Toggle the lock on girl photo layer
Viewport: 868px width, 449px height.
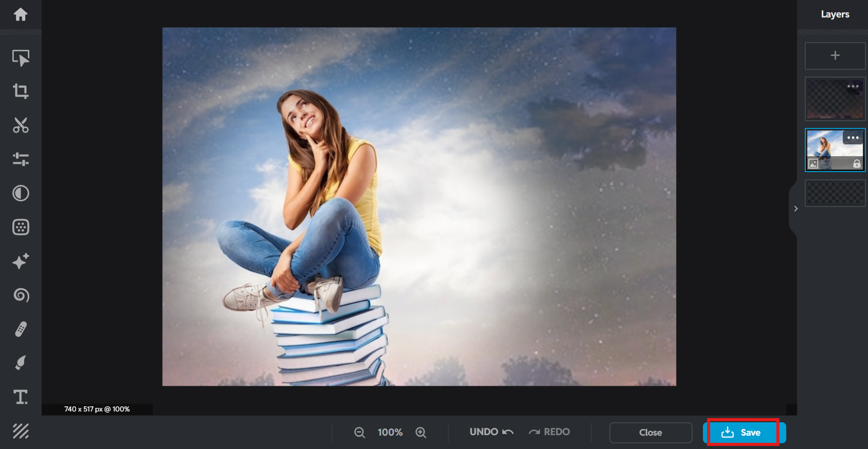857,164
